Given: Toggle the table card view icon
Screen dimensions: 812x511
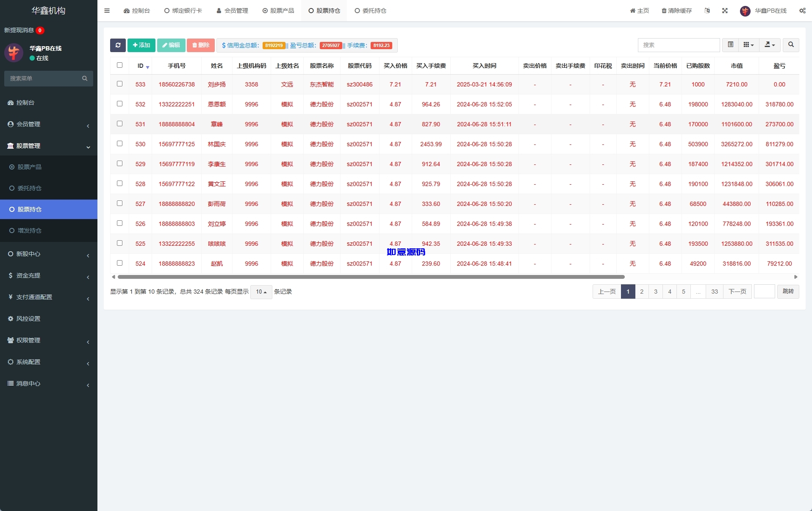Looking at the screenshot, I should (x=731, y=45).
